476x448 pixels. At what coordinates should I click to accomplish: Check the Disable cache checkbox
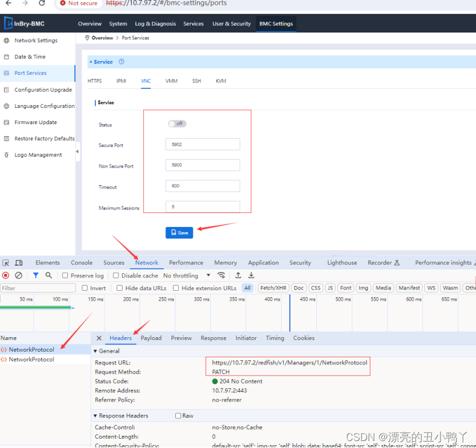116,276
